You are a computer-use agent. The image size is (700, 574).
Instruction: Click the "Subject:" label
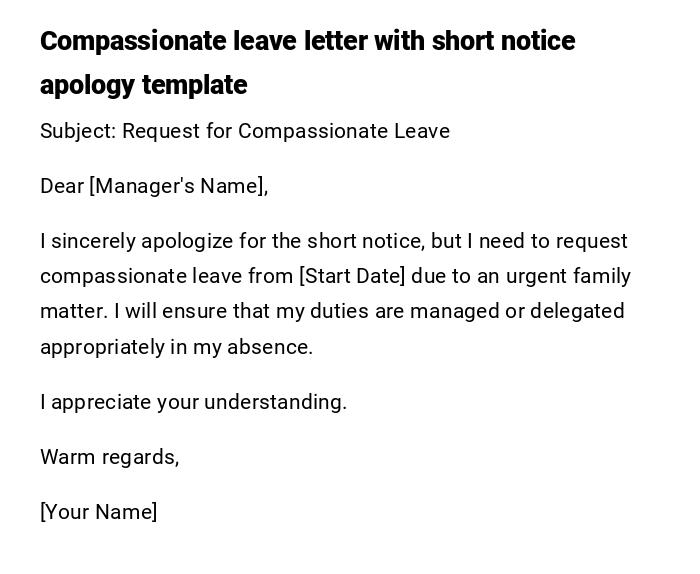(78, 131)
